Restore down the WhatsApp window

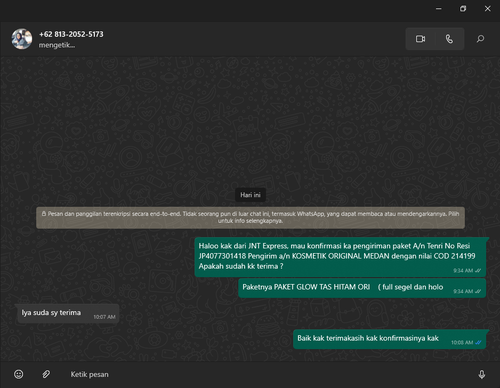(463, 9)
